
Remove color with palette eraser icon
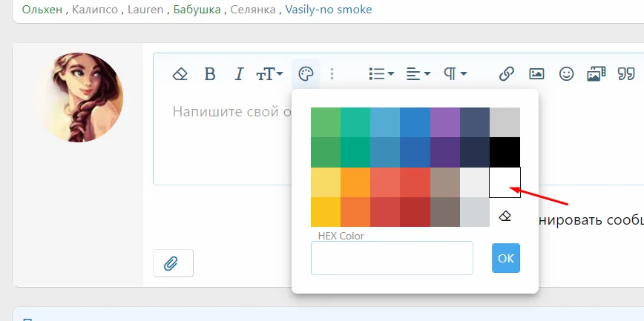(505, 216)
